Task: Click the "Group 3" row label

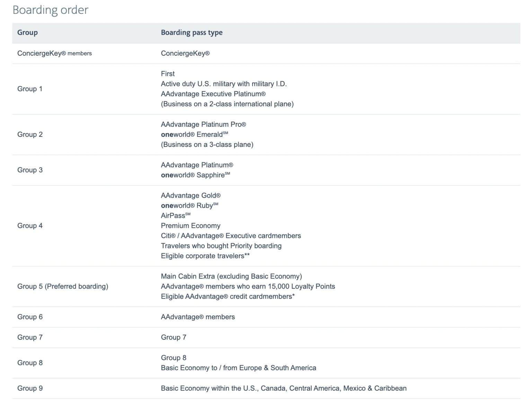Action: pyautogui.click(x=30, y=170)
